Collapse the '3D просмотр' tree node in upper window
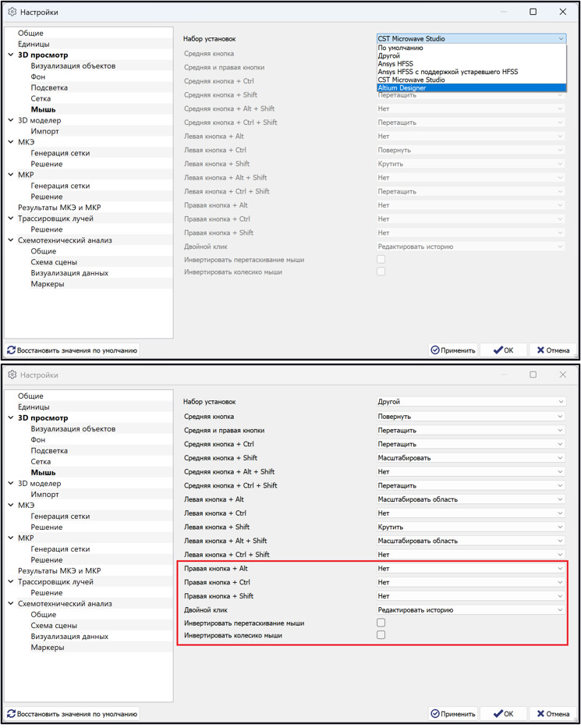 pos(11,55)
